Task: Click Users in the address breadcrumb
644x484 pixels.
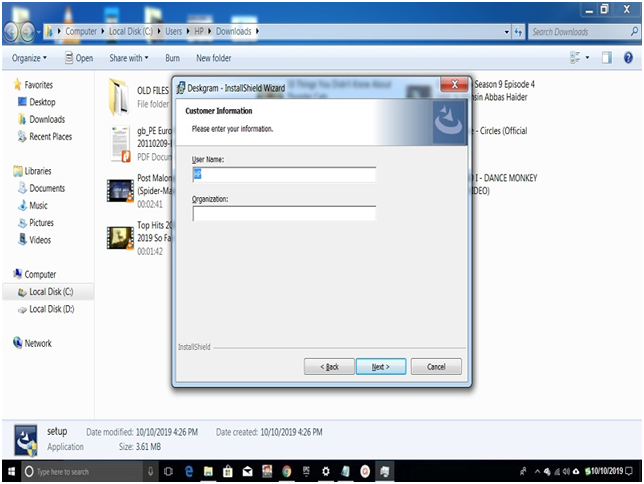Action: (x=173, y=31)
